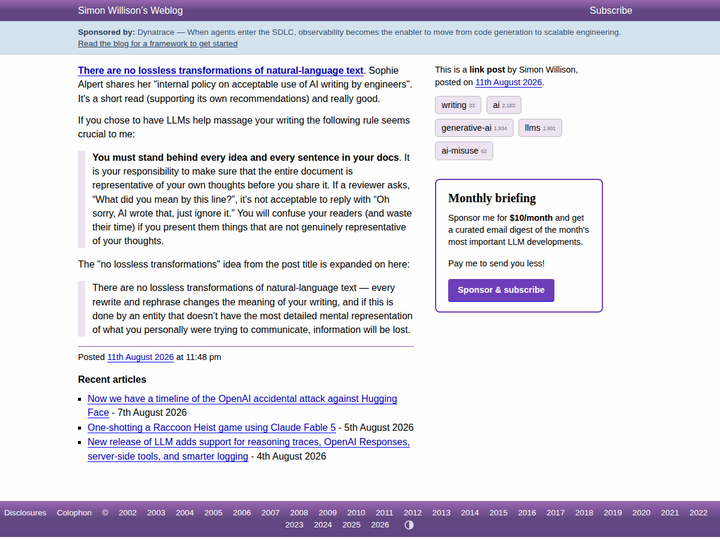Select the ai-misuse tag

(x=464, y=151)
